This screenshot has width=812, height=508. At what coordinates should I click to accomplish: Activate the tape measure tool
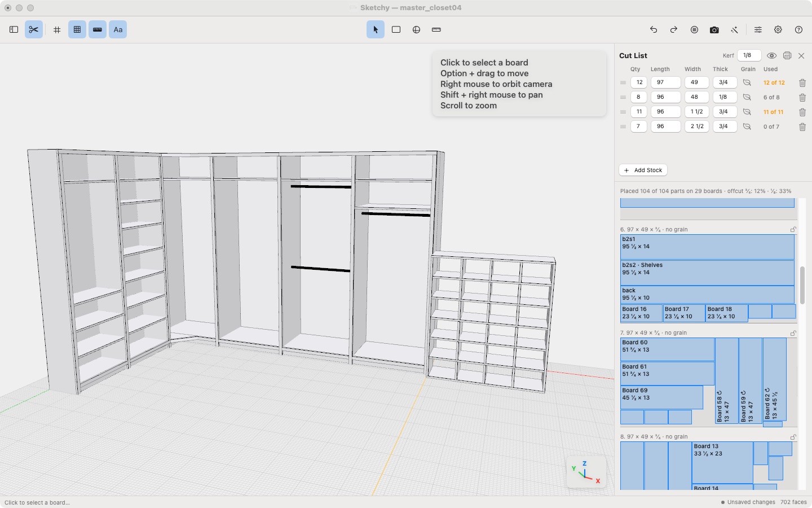(x=436, y=30)
